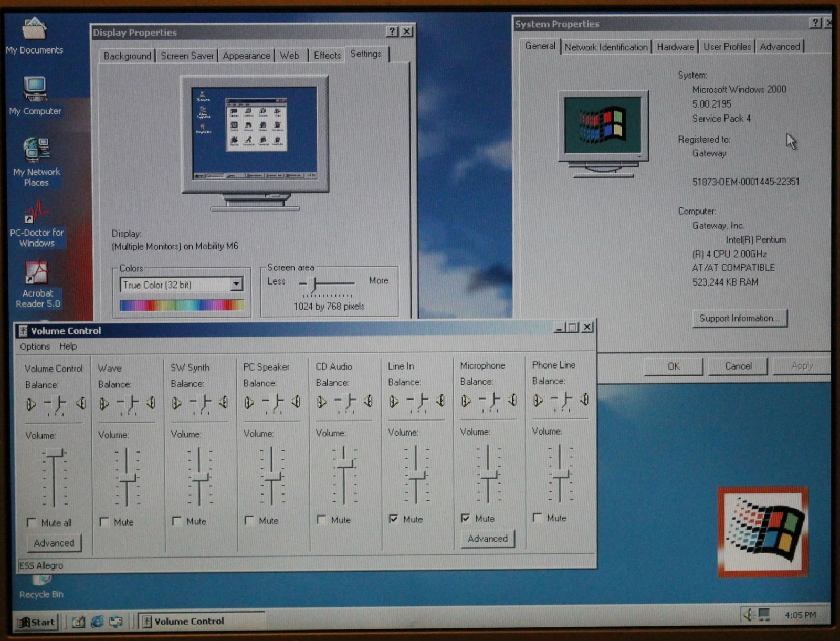Click the Windows logo image on desktop
840x641 pixels.
point(764,532)
